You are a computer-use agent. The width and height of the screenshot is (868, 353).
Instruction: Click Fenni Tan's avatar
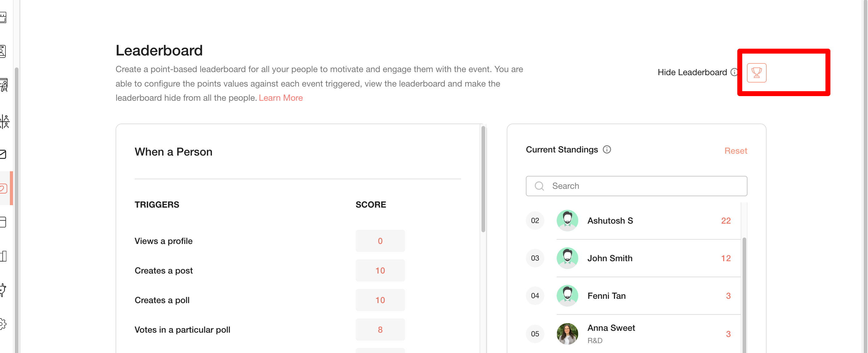point(567,295)
